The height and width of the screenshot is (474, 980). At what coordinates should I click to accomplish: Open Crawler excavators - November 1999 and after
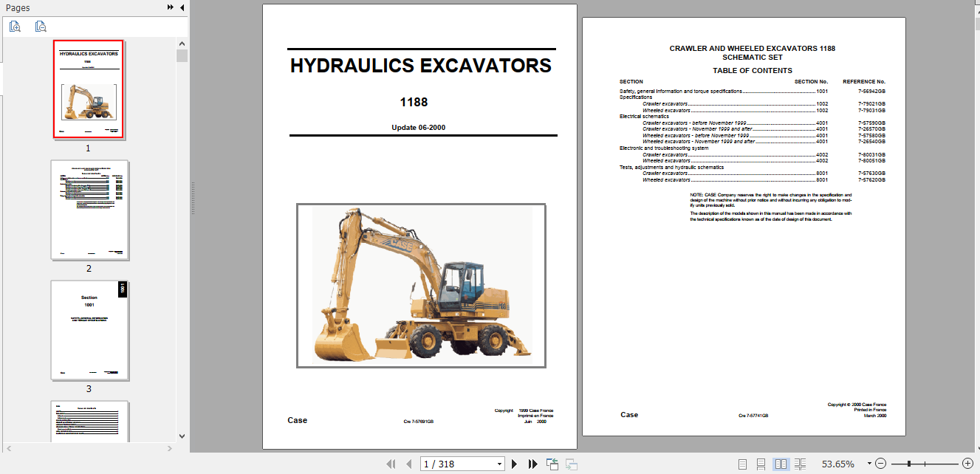pos(735,129)
